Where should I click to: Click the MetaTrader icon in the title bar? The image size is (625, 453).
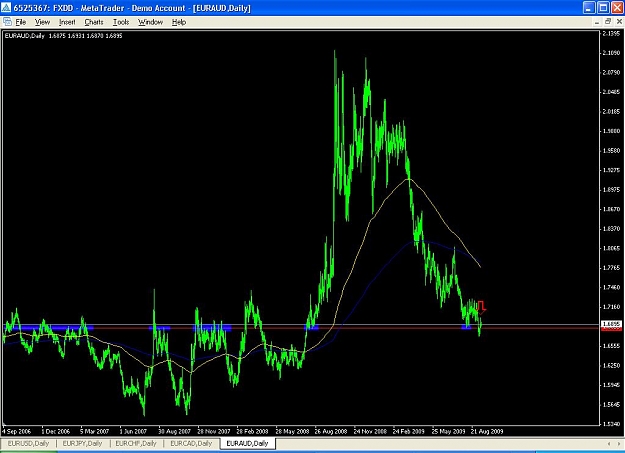pyautogui.click(x=6, y=8)
